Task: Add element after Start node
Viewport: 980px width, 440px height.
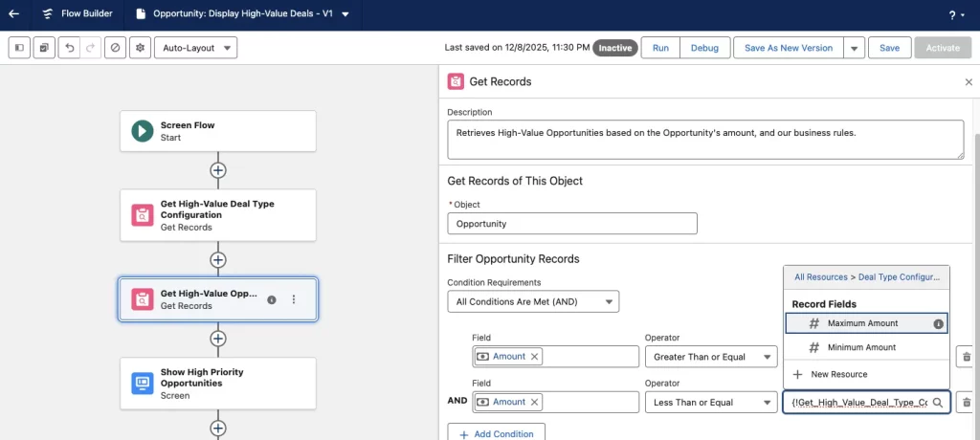Action: coord(217,170)
